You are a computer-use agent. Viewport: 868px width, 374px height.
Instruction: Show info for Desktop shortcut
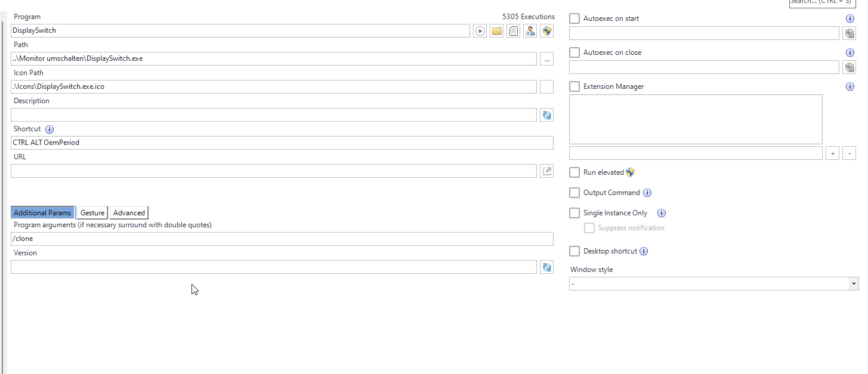click(x=644, y=251)
